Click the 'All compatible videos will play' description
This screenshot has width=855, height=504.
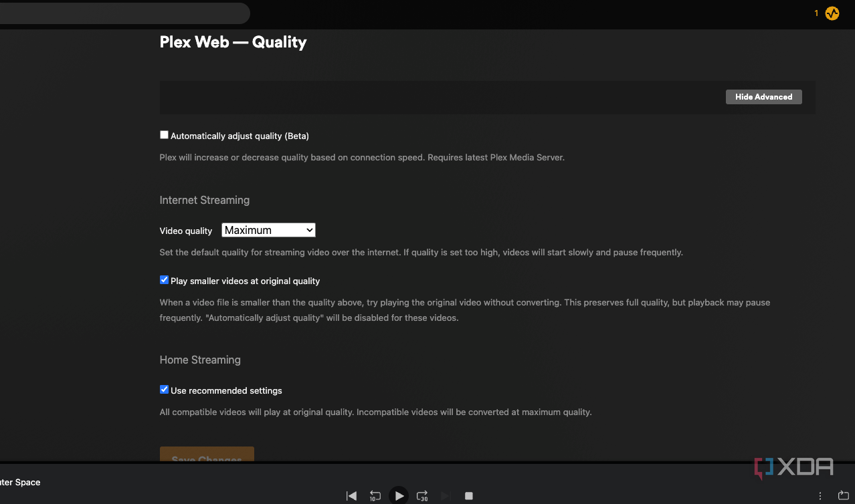click(375, 412)
